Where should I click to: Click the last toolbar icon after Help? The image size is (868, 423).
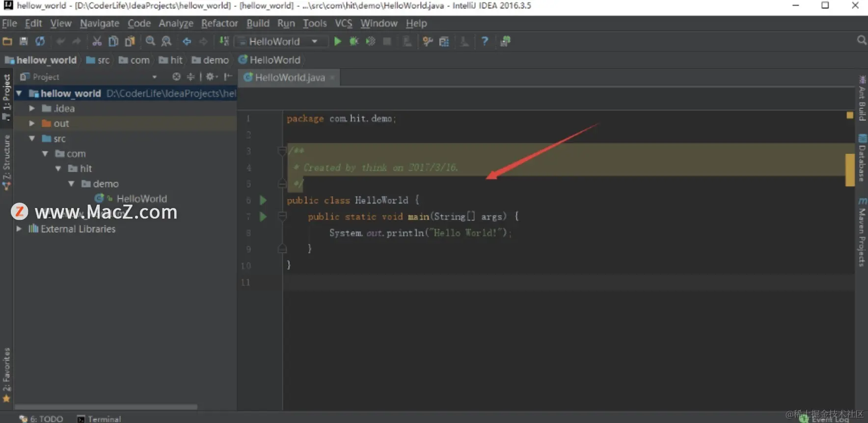(505, 42)
